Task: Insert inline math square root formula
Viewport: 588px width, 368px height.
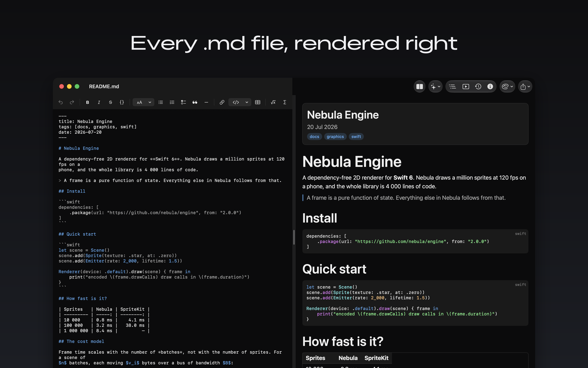Action: 273,102
